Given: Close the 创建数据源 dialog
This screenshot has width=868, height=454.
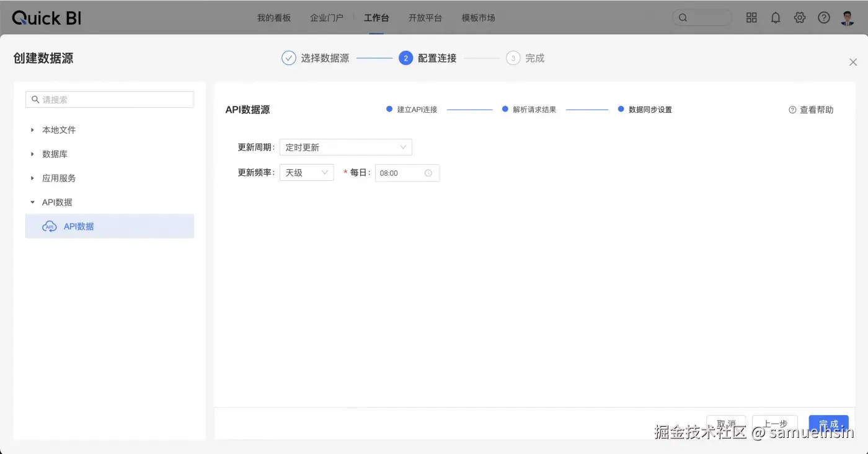Looking at the screenshot, I should (853, 62).
